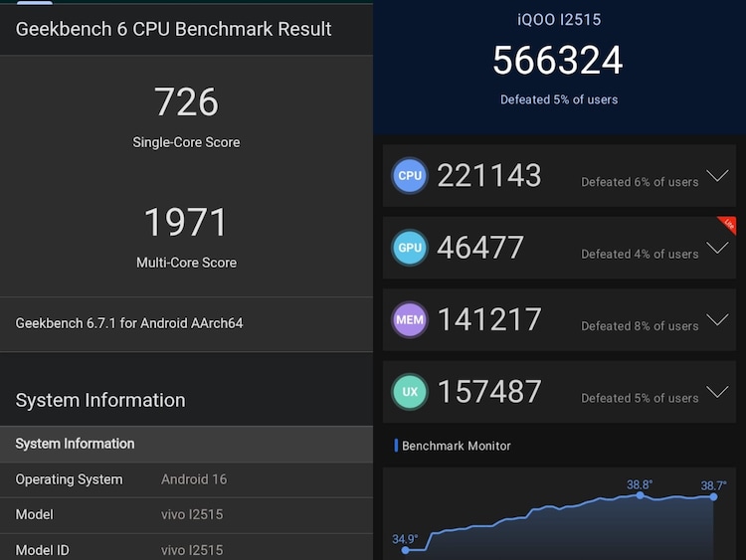The image size is (746, 560).
Task: Click the Single-Core Score 726 value
Action: pos(187,101)
